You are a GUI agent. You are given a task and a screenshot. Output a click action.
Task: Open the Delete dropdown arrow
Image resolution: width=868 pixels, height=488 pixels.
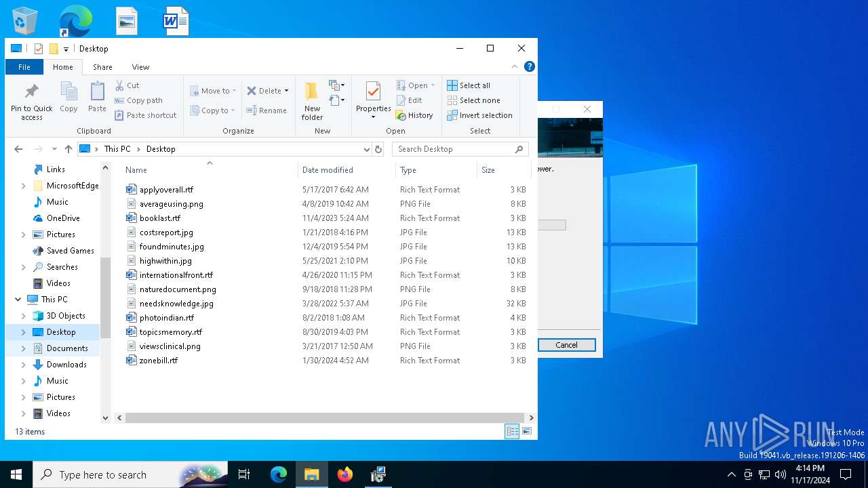[x=286, y=91]
